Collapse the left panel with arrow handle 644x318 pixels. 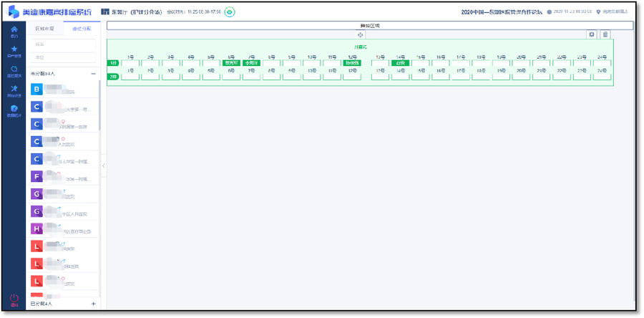(x=103, y=165)
